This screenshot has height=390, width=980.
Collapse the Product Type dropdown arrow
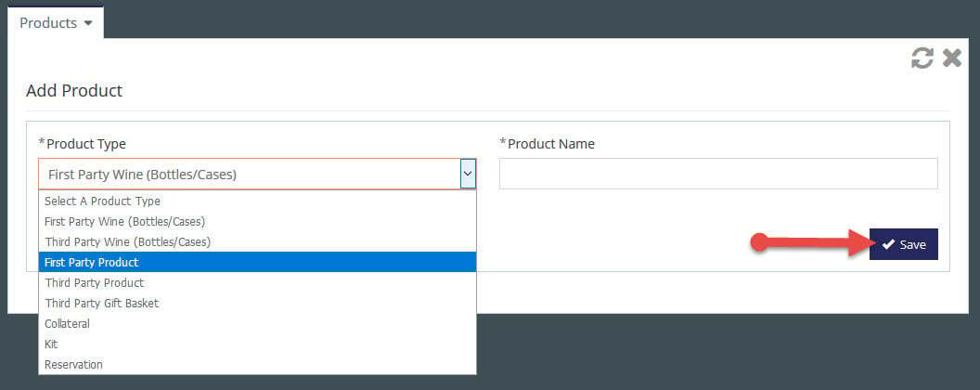click(468, 174)
